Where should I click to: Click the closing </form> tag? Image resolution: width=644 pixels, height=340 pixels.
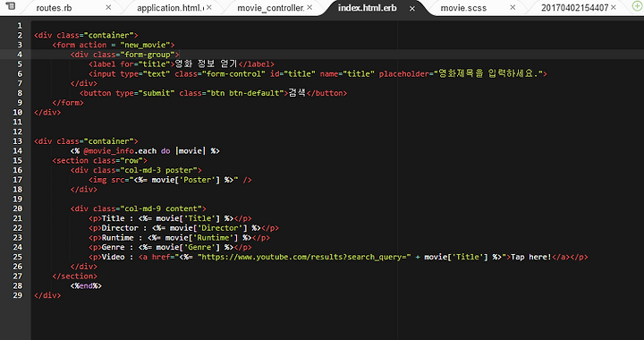68,103
